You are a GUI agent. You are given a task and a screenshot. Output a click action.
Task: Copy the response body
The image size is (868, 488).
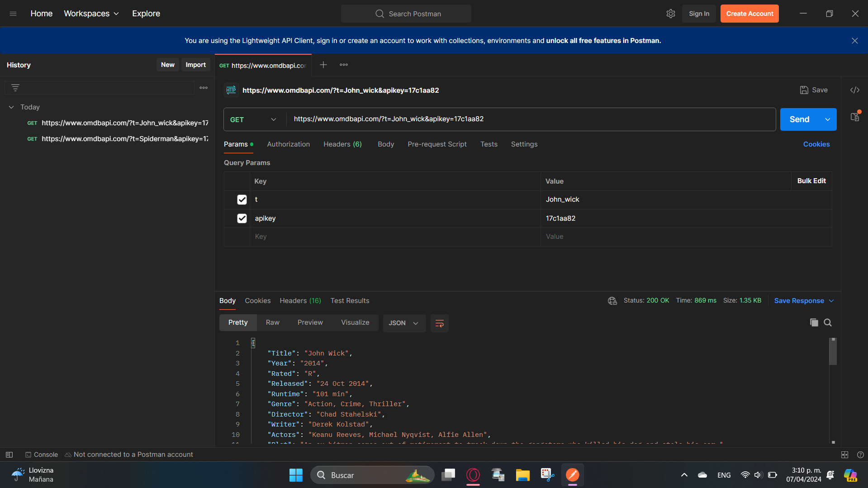point(814,322)
